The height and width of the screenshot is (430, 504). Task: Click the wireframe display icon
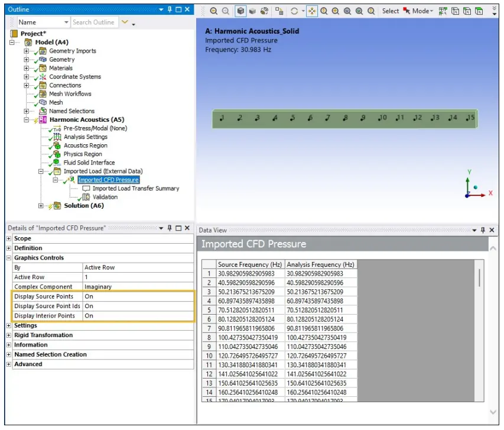265,11
